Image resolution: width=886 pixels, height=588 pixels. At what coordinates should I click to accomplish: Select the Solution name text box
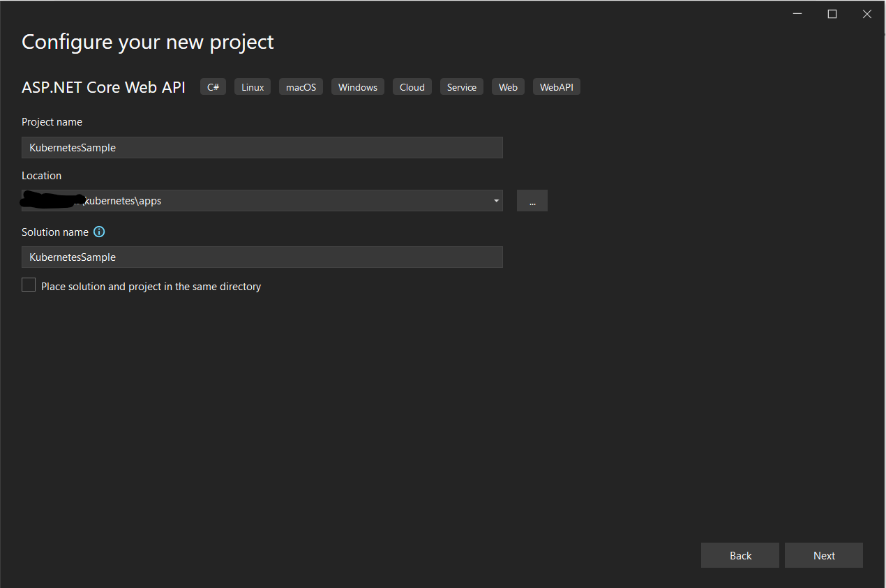(x=262, y=257)
